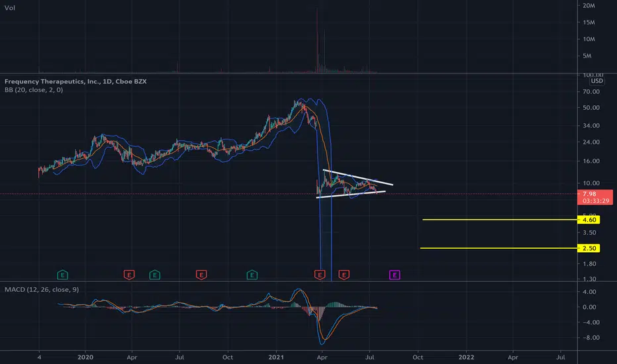Open the BB (20, close, 2, 0) indicator legend

(34, 90)
